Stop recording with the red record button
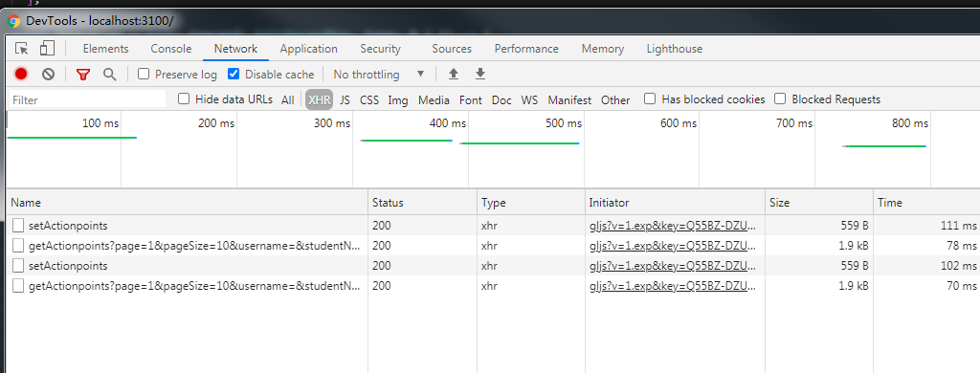 21,75
